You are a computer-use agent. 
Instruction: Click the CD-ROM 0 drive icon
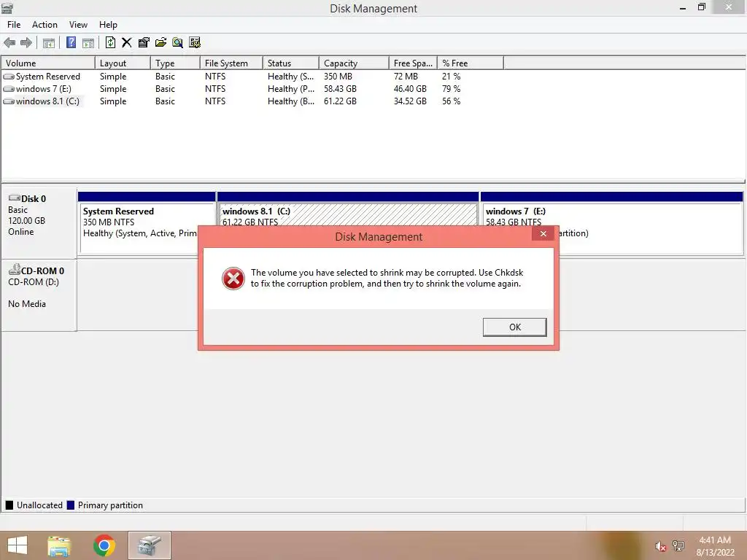point(15,270)
